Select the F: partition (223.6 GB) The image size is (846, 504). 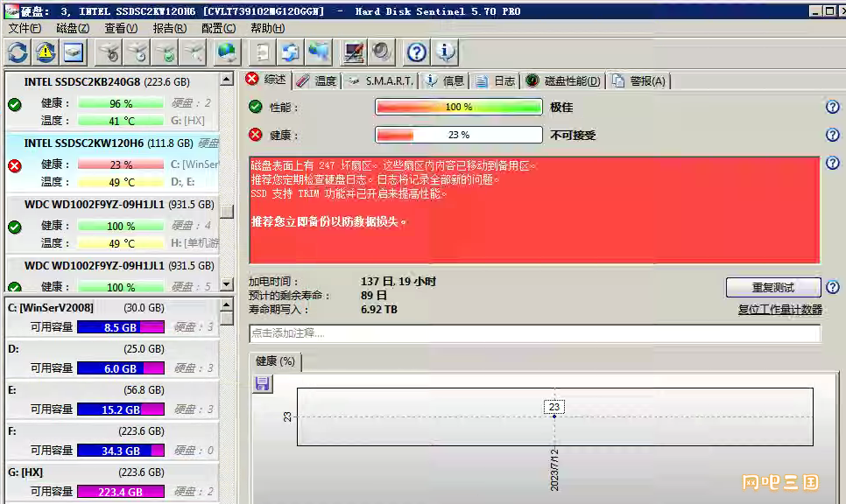(x=112, y=441)
